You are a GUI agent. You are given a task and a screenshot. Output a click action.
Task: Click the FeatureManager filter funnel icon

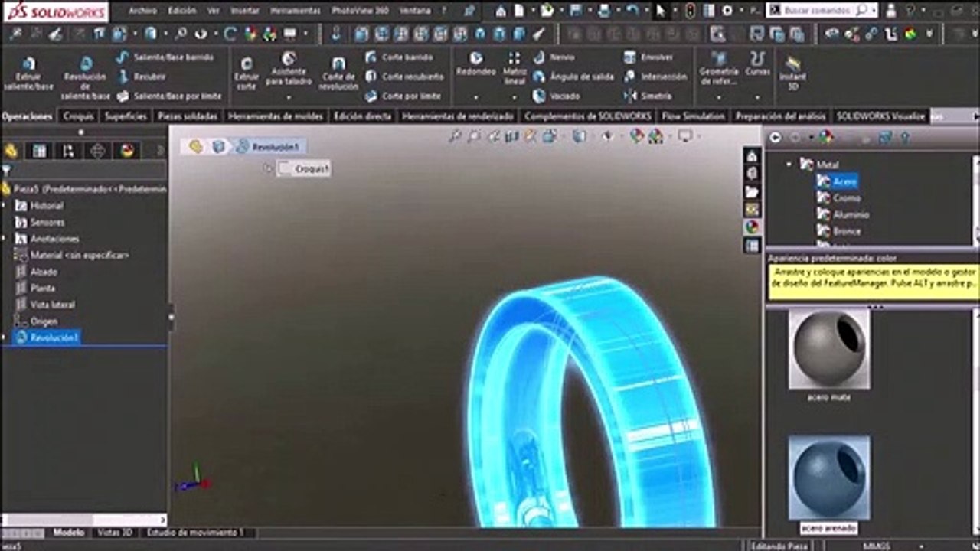[7, 171]
